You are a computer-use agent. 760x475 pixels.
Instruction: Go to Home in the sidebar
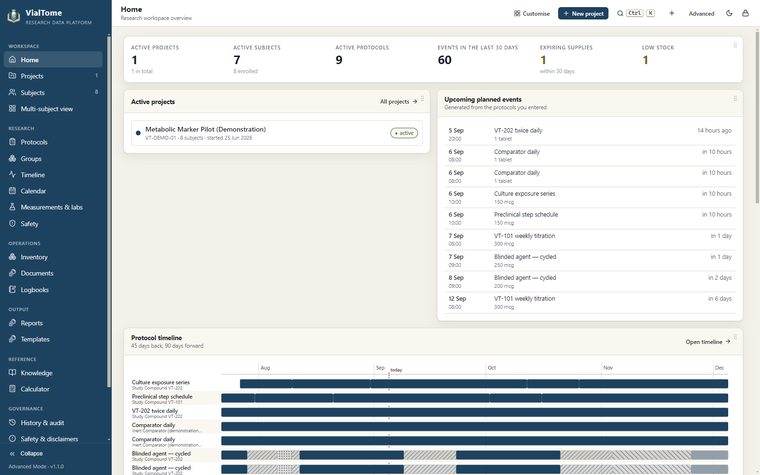coord(53,60)
